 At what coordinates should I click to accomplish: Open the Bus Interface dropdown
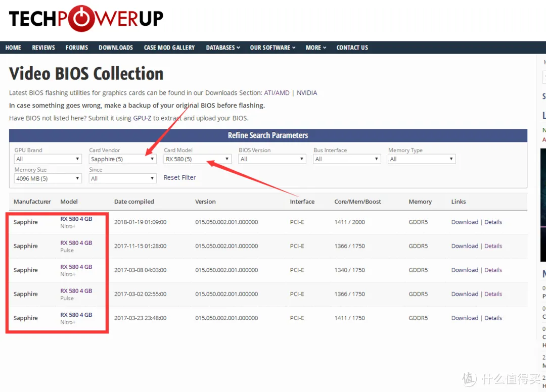coord(347,159)
